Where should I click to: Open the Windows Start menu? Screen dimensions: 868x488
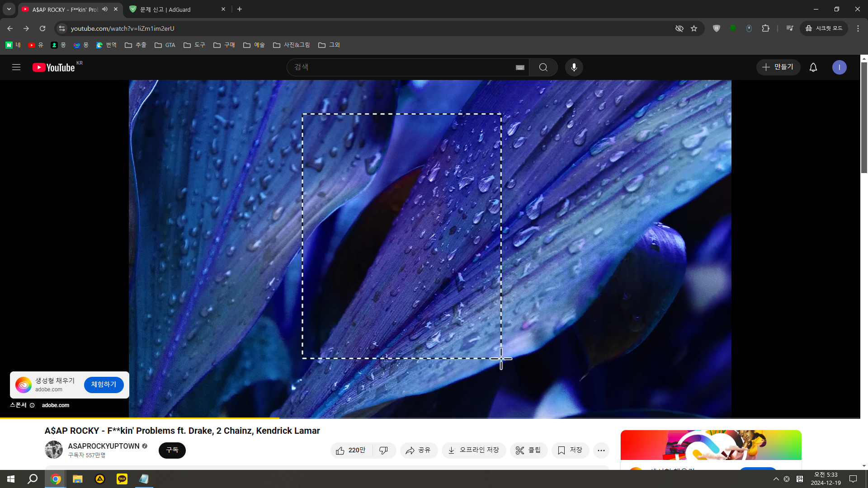(11, 479)
